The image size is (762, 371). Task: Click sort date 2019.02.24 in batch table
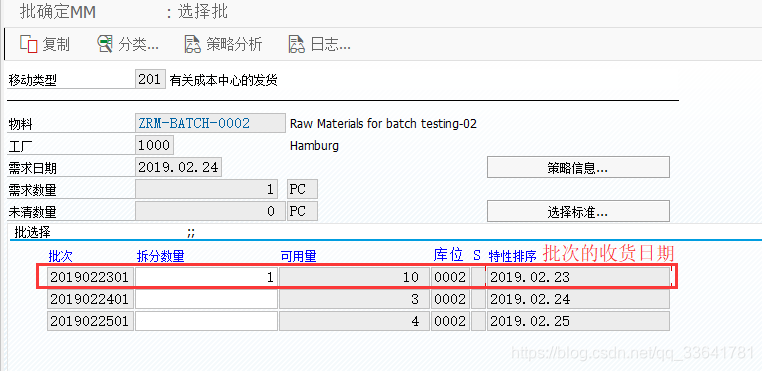(x=578, y=299)
